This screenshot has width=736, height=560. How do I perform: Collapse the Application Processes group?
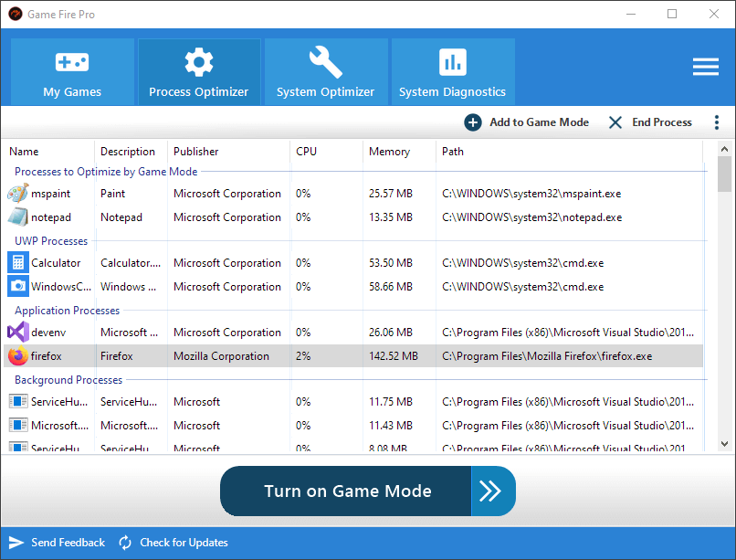tap(68, 311)
